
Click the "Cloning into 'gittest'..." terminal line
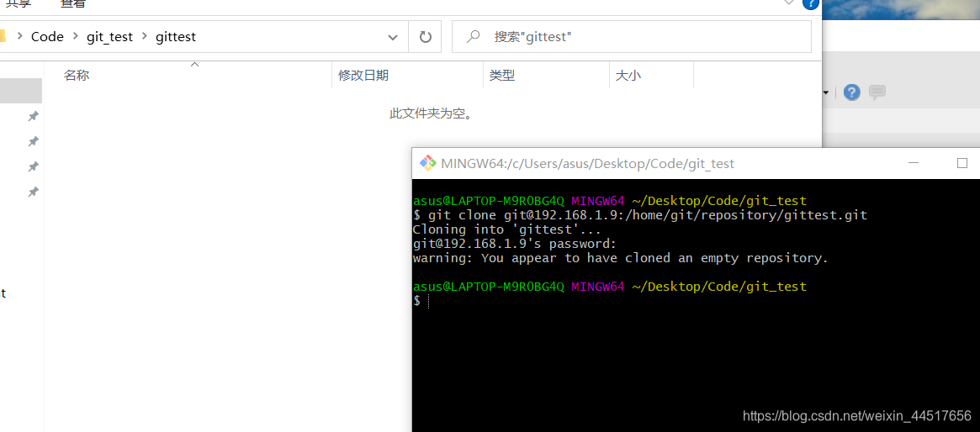pyautogui.click(x=507, y=229)
